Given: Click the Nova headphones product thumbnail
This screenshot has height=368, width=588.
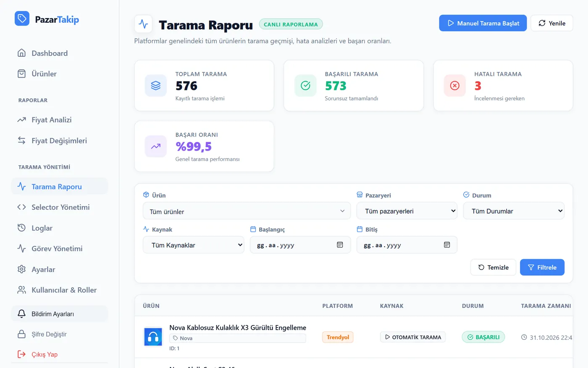Looking at the screenshot, I should [153, 337].
